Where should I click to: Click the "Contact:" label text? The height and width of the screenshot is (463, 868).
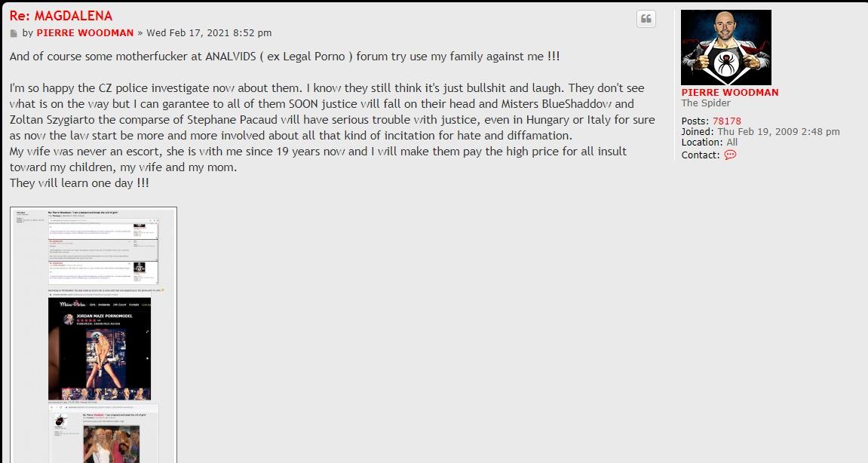(701, 155)
